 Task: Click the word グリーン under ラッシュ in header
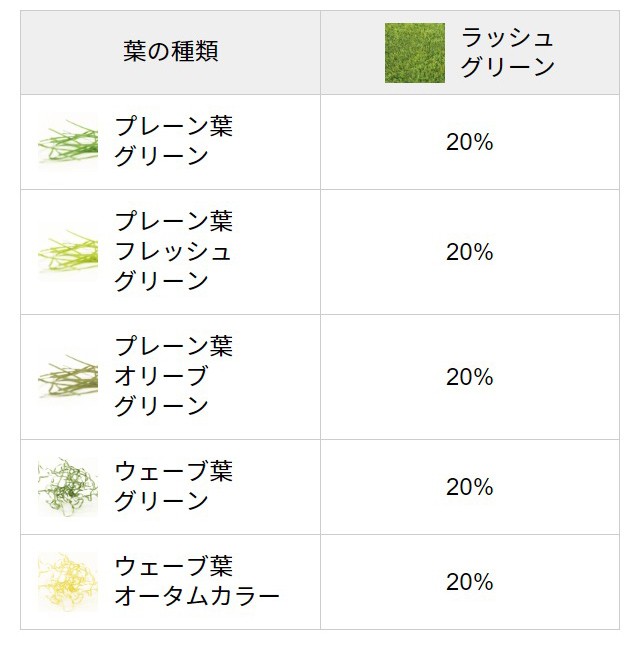click(508, 68)
